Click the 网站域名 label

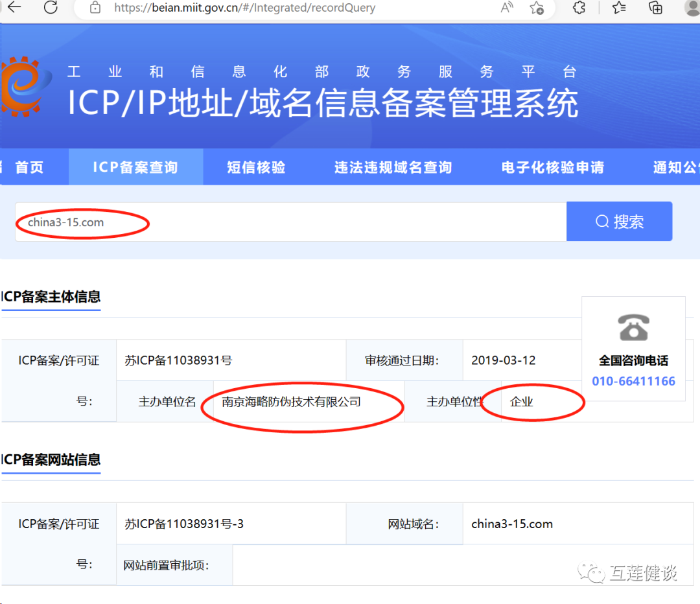click(x=413, y=524)
